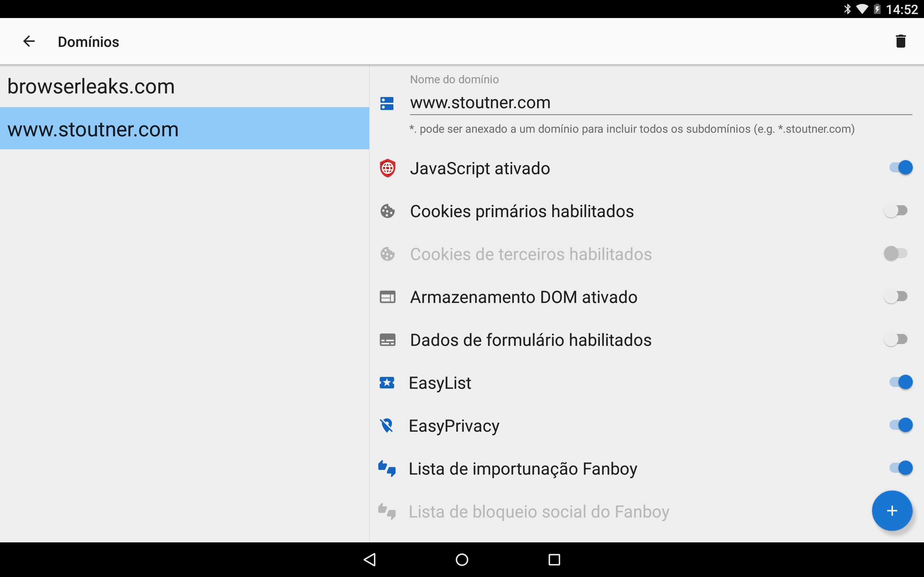Tap the EasyPrivacy location-off icon
Image resolution: width=924 pixels, height=577 pixels.
point(387,426)
